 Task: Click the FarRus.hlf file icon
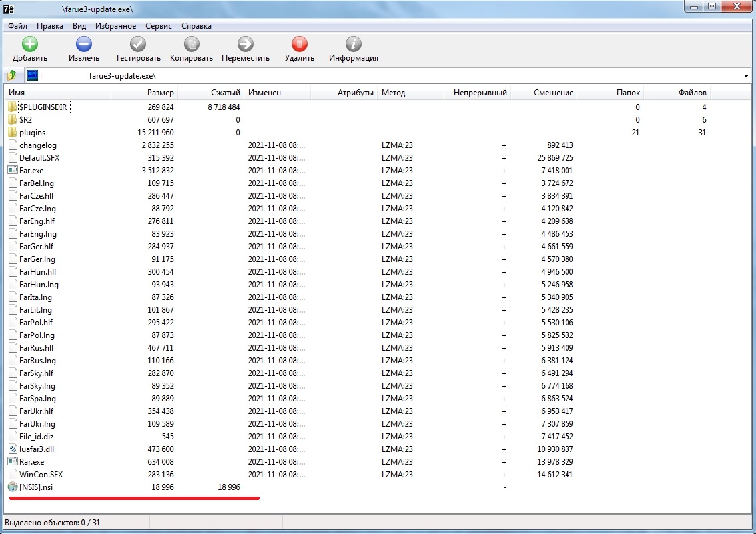click(13, 348)
